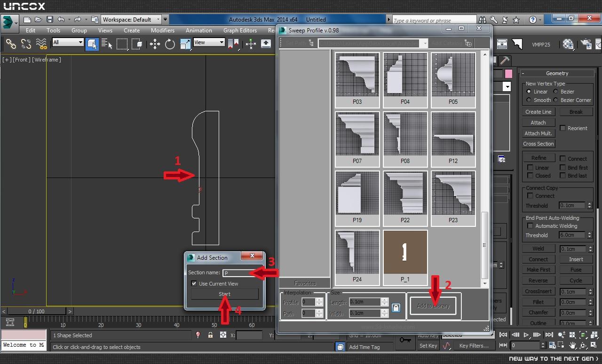The width and height of the screenshot is (602, 364).
Task: Click the Attach Mult. button
Action: click(539, 133)
